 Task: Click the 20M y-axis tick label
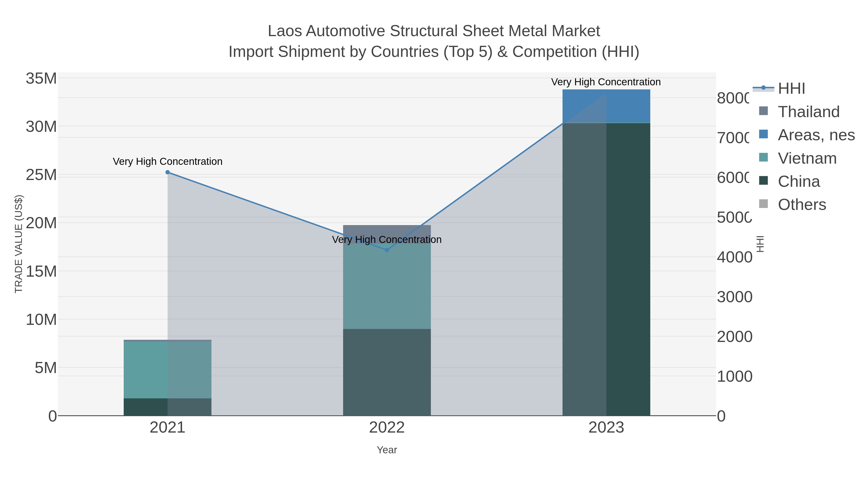tap(41, 223)
